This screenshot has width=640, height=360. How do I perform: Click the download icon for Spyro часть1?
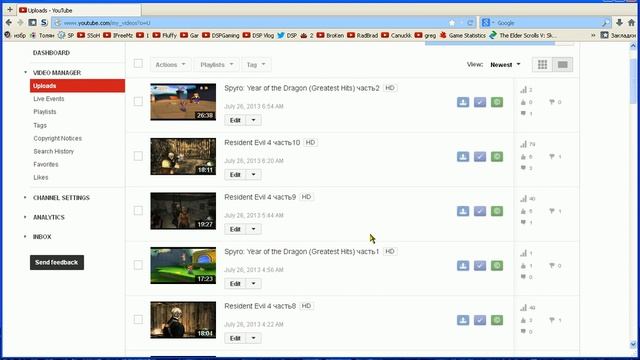pos(463,266)
